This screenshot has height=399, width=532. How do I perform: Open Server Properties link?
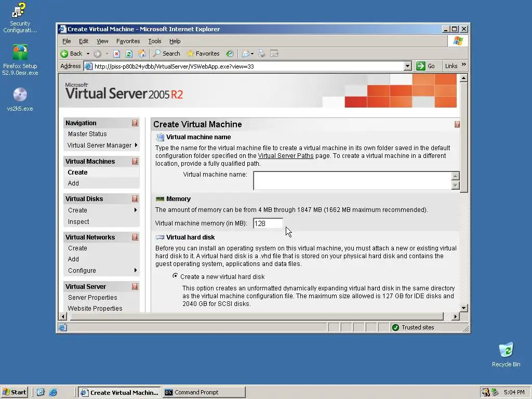click(92, 298)
